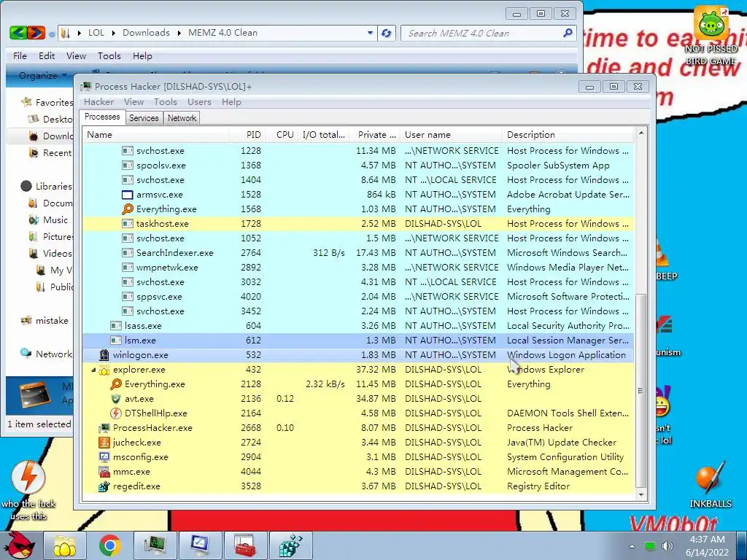Sort by the Description column header
This screenshot has width=747, height=560.
pos(568,135)
